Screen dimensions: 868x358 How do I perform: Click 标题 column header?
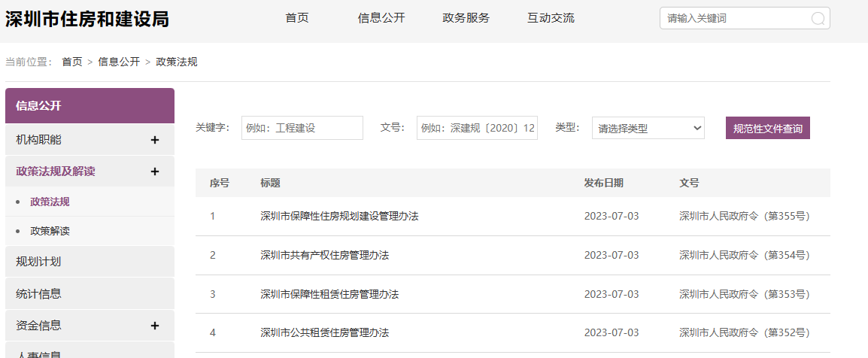point(270,184)
